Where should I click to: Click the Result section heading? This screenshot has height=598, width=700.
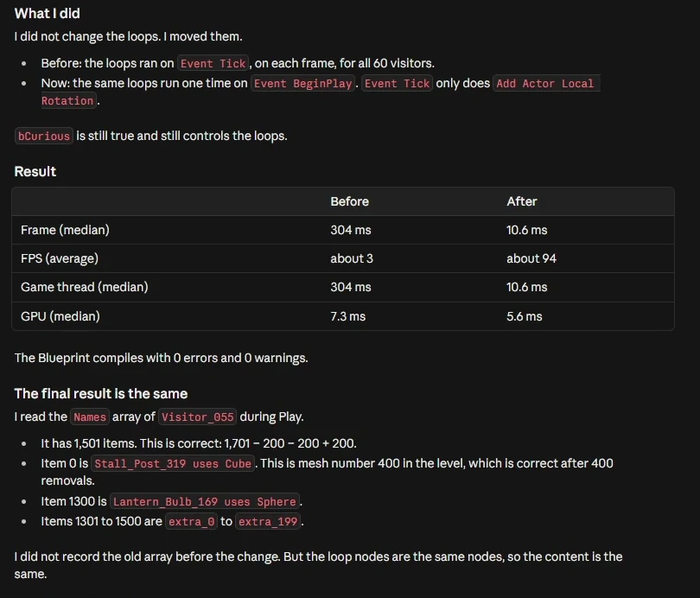[35, 171]
